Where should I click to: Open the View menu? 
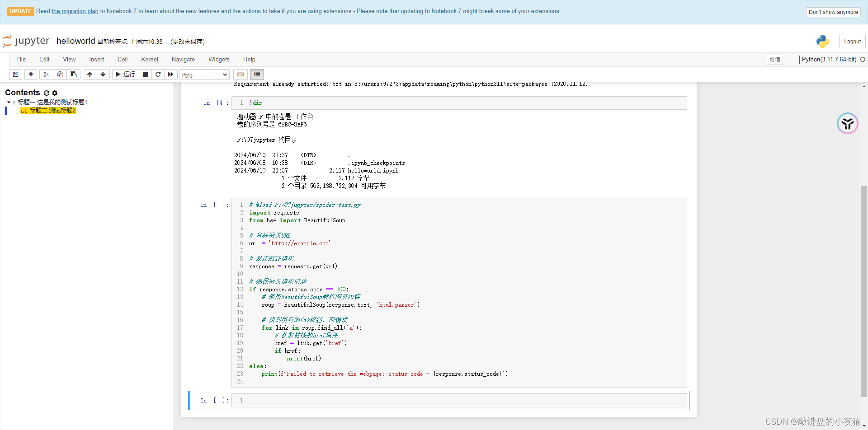pyautogui.click(x=69, y=60)
